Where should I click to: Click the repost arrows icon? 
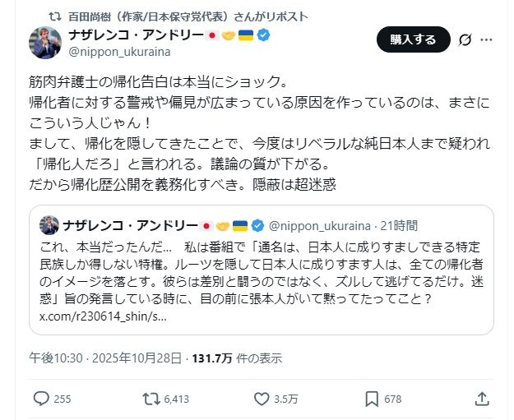152,399
